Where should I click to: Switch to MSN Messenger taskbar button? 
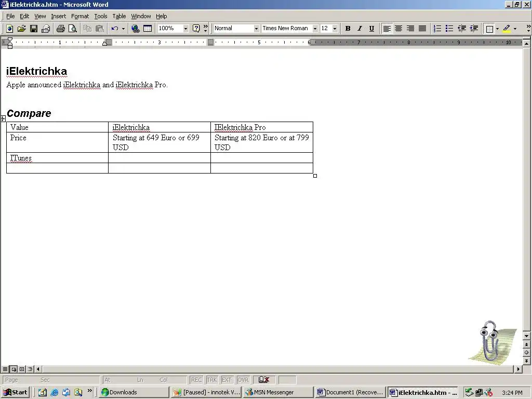coord(278,392)
